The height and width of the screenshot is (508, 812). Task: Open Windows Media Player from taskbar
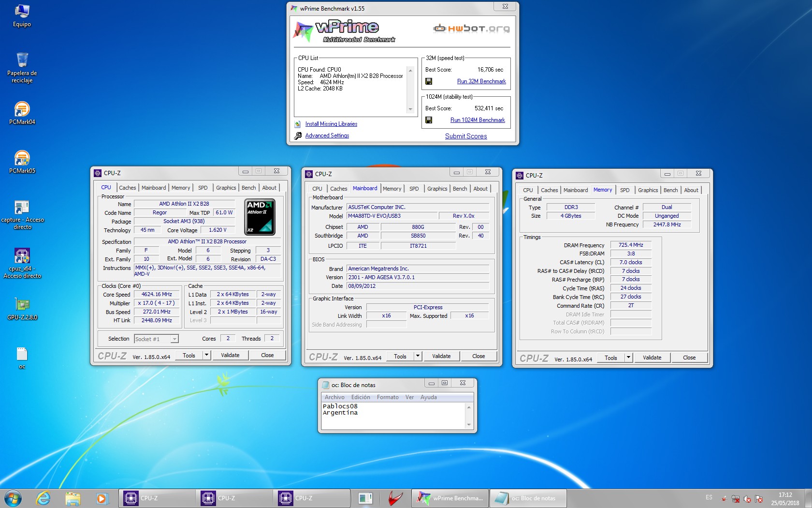pyautogui.click(x=101, y=498)
